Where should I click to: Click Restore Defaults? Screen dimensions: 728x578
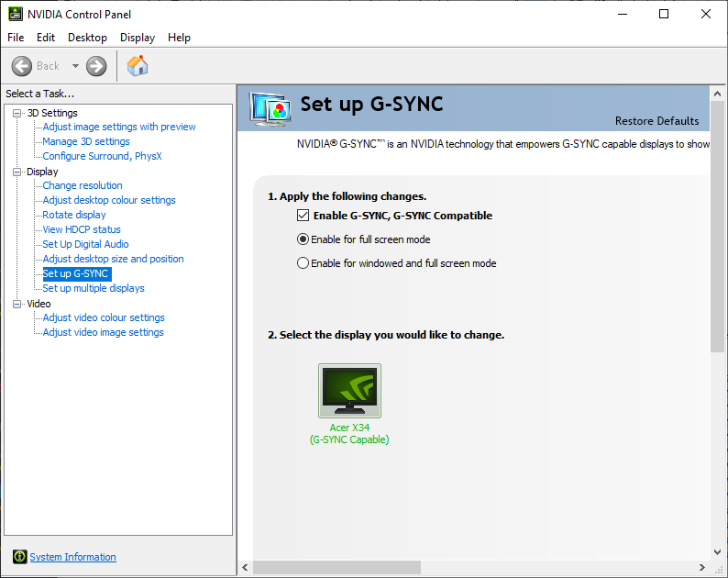point(656,121)
